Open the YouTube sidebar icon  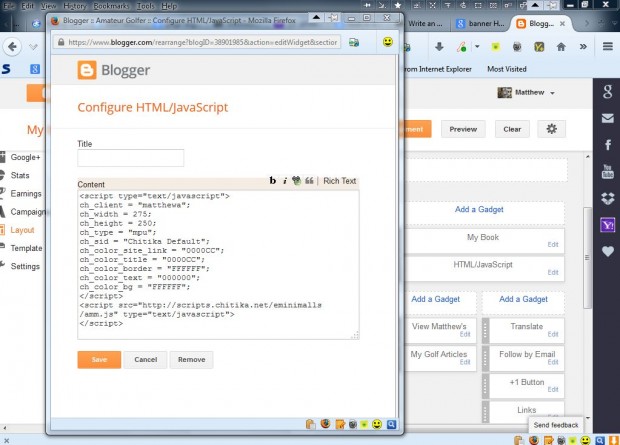tap(608, 172)
